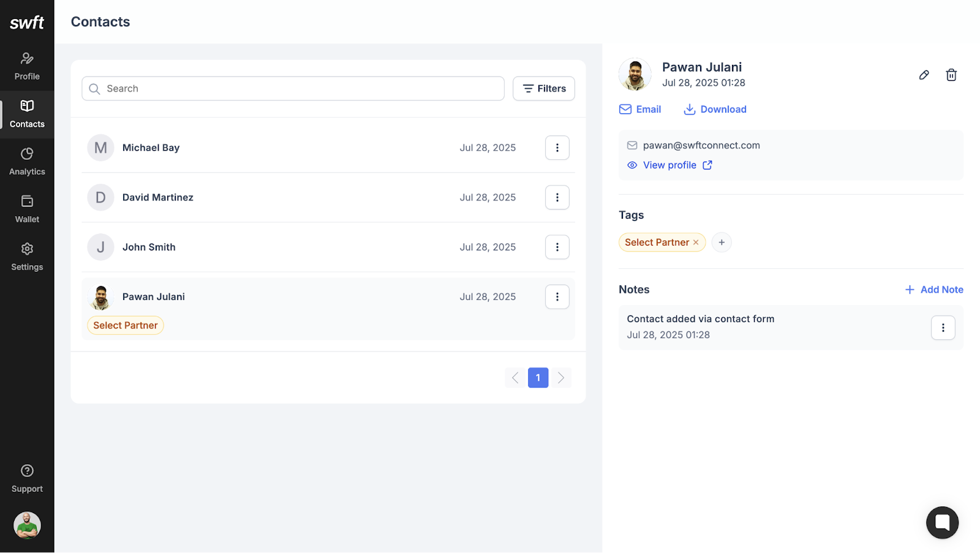Open the Settings section
The image size is (980, 553).
[27, 257]
